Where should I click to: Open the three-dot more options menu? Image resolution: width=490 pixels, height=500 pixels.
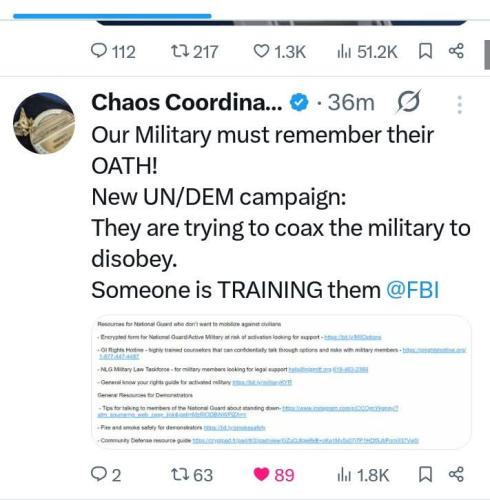[460, 105]
